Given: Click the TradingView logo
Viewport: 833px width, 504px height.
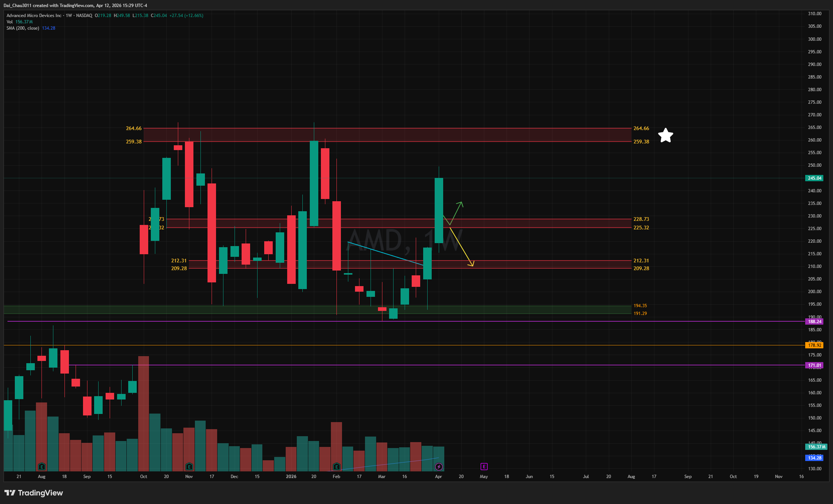Looking at the screenshot, I should click(x=34, y=493).
